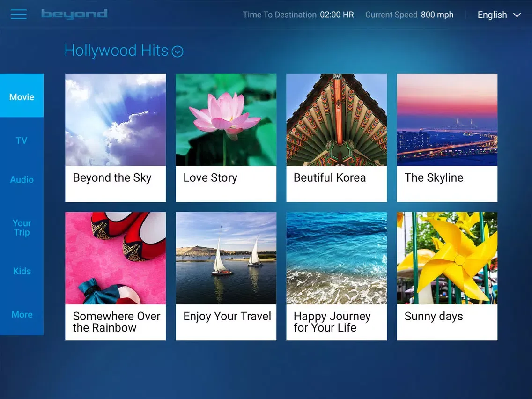Click the Enjoy Your Travel title
Screen dimensions: 532x399
(x=227, y=316)
